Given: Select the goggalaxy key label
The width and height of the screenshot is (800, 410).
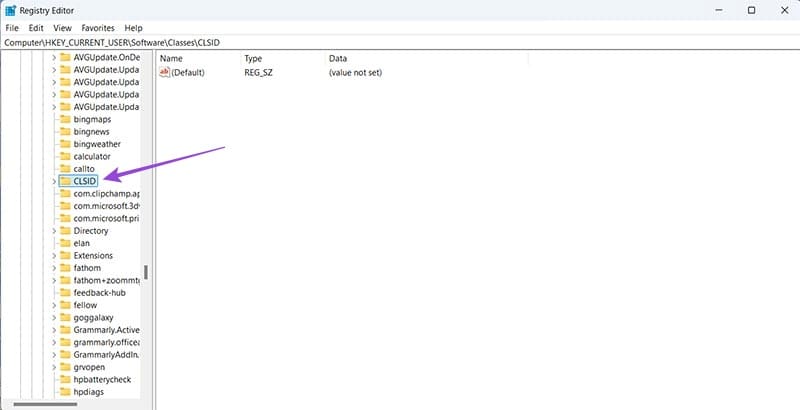Looking at the screenshot, I should (93, 317).
